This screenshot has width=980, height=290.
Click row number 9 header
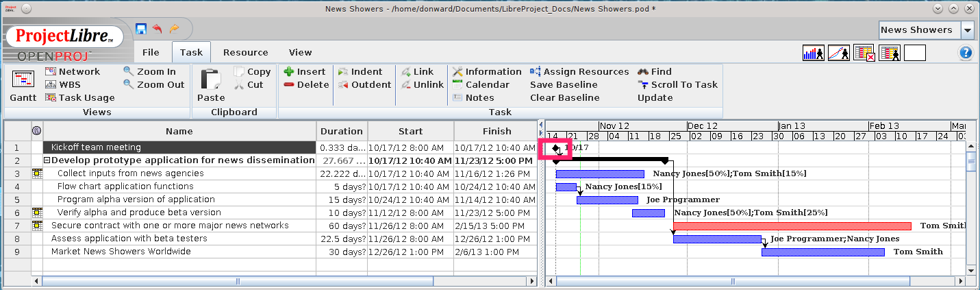point(16,252)
